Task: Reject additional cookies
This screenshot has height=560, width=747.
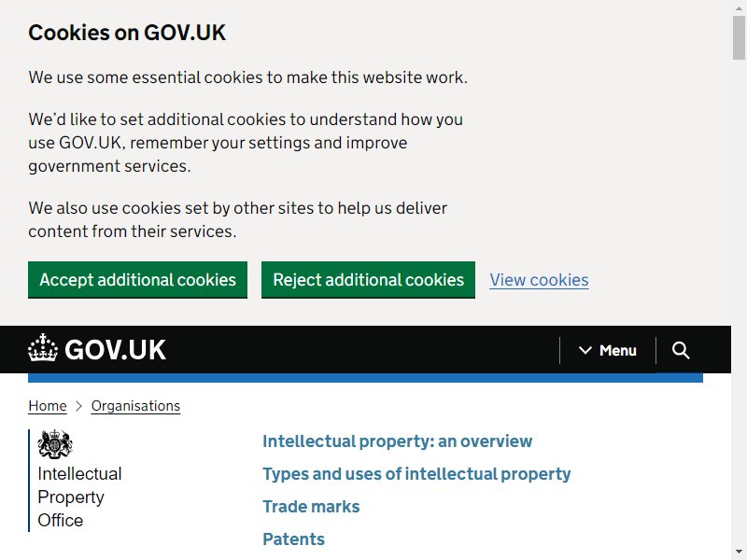Action: [368, 280]
